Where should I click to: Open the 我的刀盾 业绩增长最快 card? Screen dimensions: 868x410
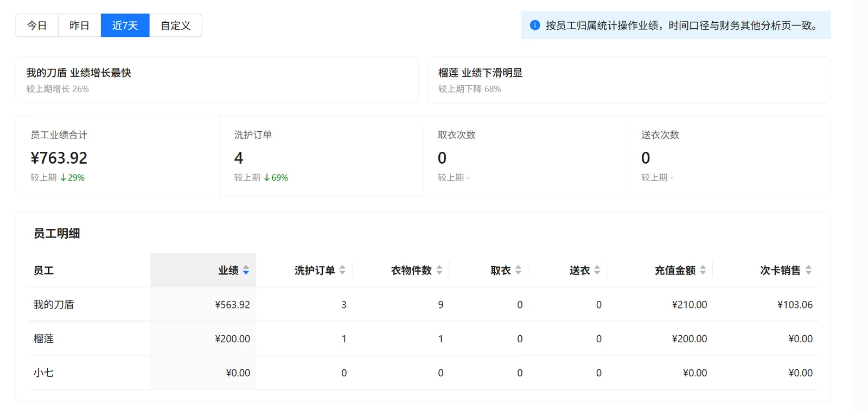[217, 80]
